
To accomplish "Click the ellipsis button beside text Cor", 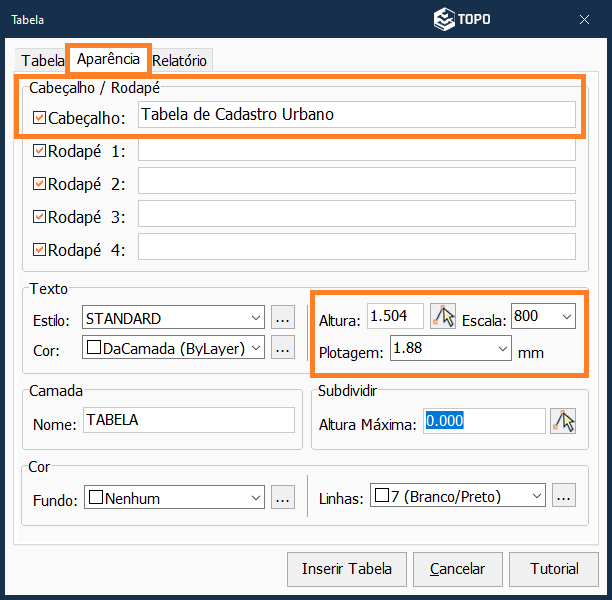I will click(x=283, y=347).
